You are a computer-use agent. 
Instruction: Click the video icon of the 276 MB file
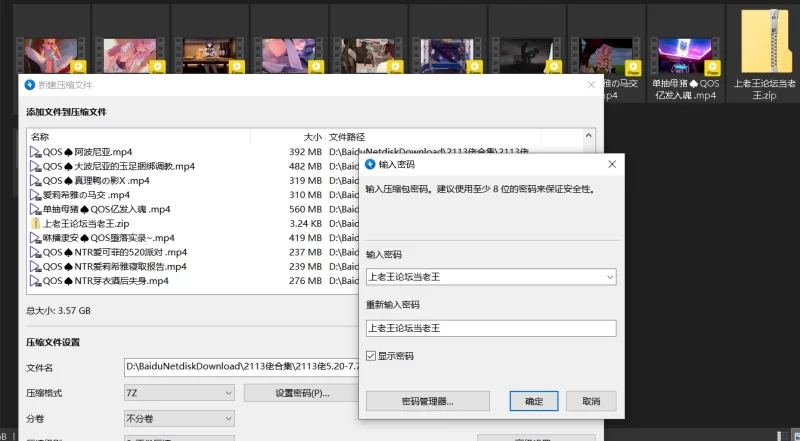[x=35, y=282]
